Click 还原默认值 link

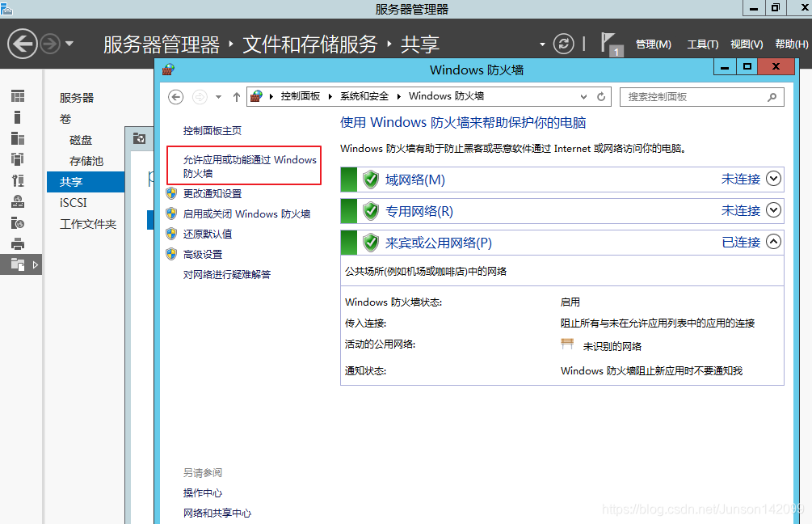click(x=208, y=235)
